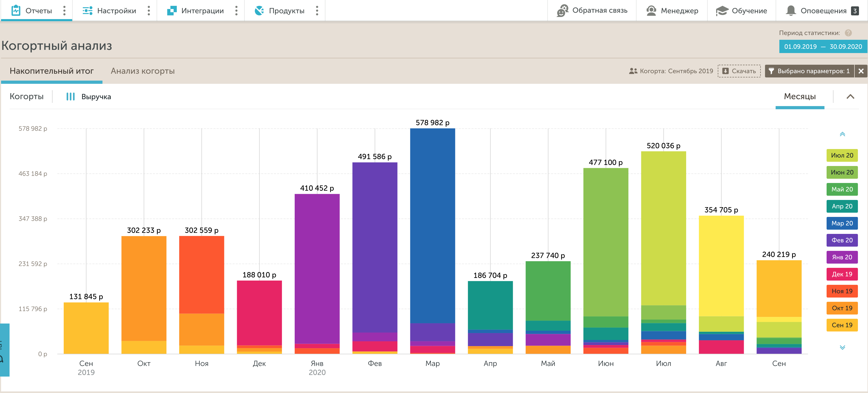Toggle the Дек 19 legend item
Screen dimensions: 868x393
coord(842,274)
